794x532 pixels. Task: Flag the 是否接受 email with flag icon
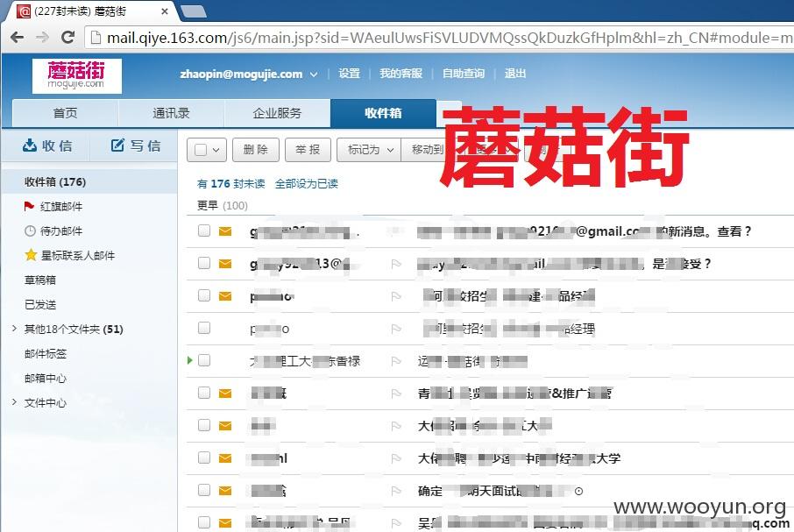tap(396, 264)
